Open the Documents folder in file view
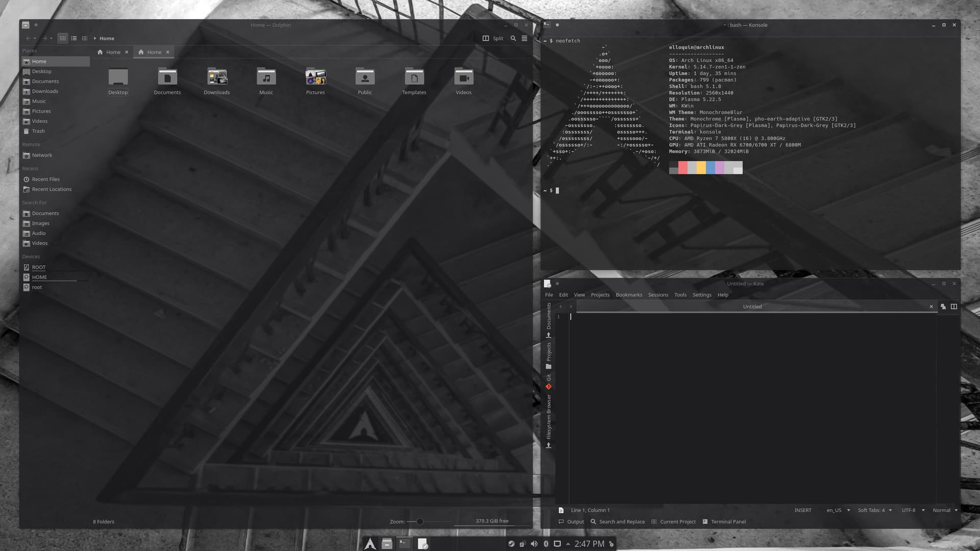The height and width of the screenshot is (551, 980). pos(167,81)
